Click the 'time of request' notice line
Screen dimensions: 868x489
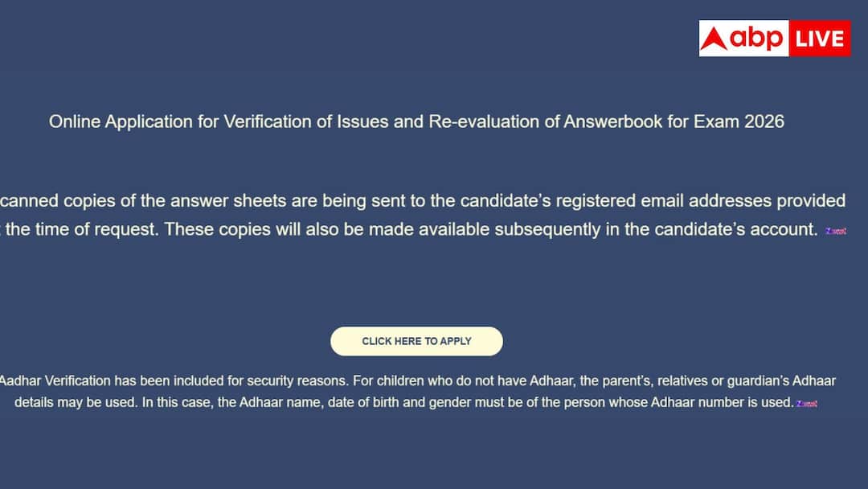pos(409,229)
